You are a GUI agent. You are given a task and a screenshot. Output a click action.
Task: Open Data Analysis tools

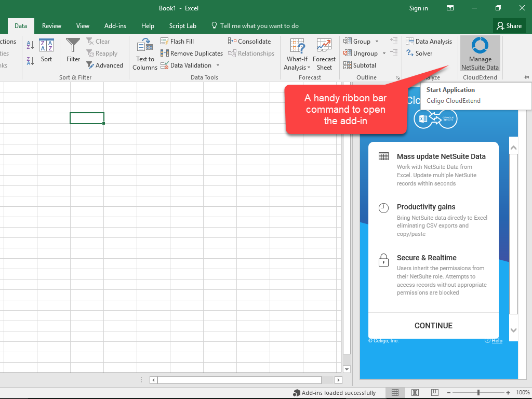coord(429,42)
